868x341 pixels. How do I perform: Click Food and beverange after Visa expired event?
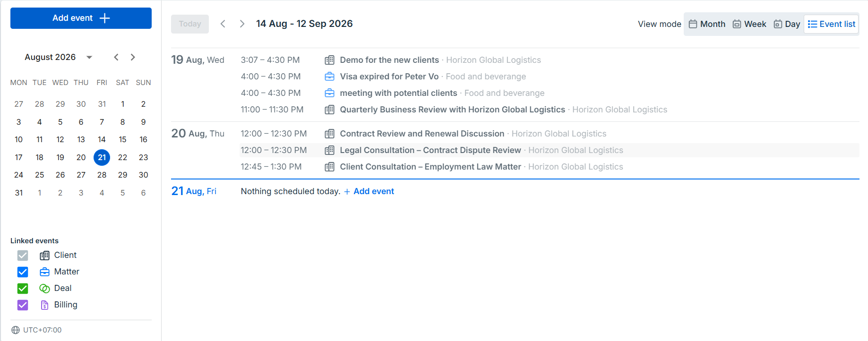(486, 77)
